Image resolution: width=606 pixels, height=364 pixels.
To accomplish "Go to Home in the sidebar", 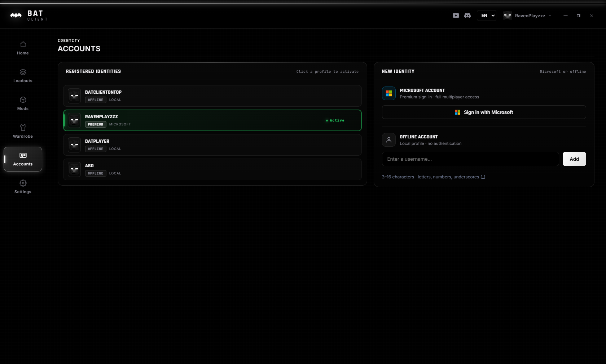I will click(23, 48).
